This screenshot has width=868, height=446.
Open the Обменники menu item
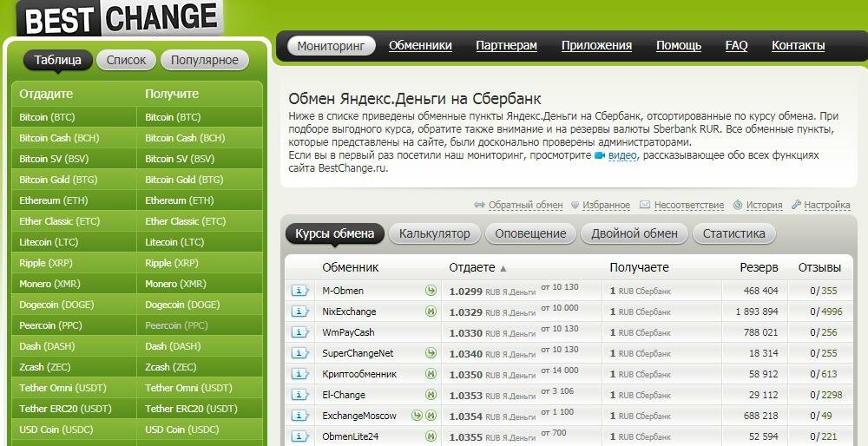pyautogui.click(x=420, y=46)
